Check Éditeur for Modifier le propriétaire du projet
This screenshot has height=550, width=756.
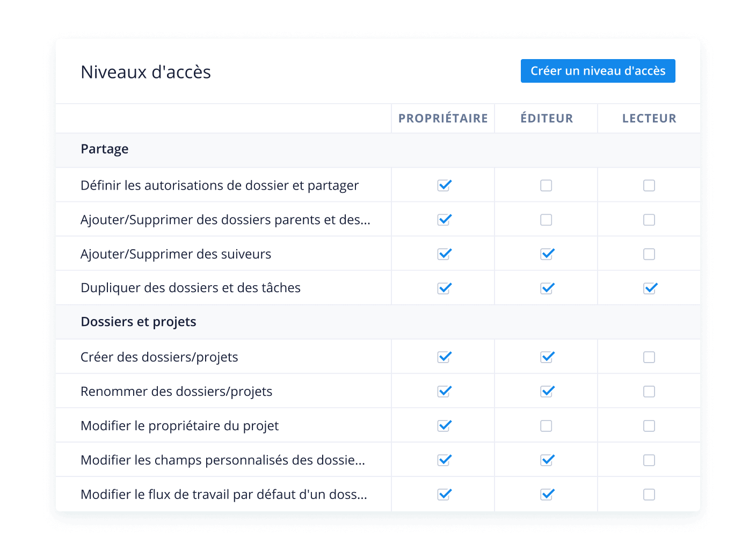(546, 426)
